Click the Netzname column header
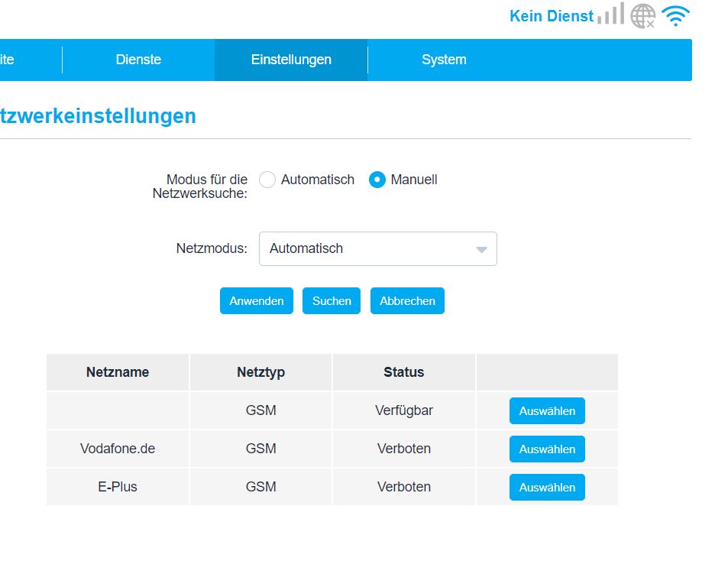728x561 pixels. [118, 372]
